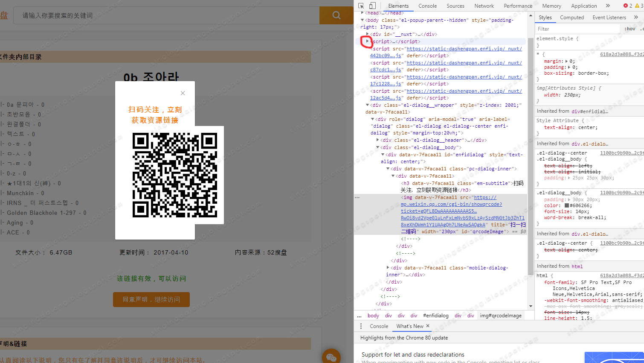Open the drawer three-dot menu
The width and height of the screenshot is (644, 363).
point(361,326)
